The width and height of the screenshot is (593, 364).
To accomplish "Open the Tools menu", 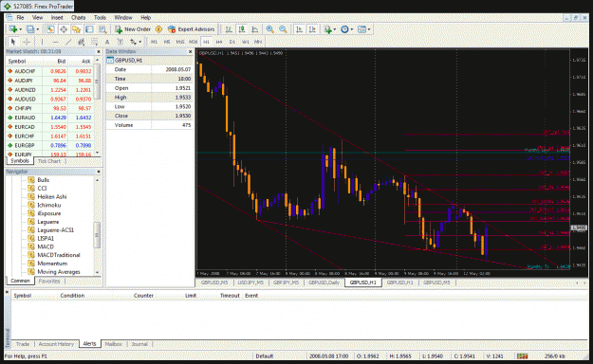I will point(100,17).
